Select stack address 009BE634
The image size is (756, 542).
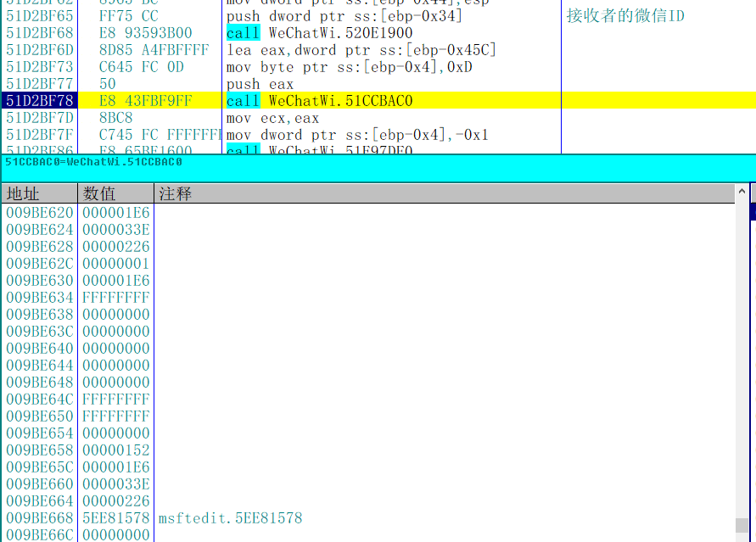point(40,297)
